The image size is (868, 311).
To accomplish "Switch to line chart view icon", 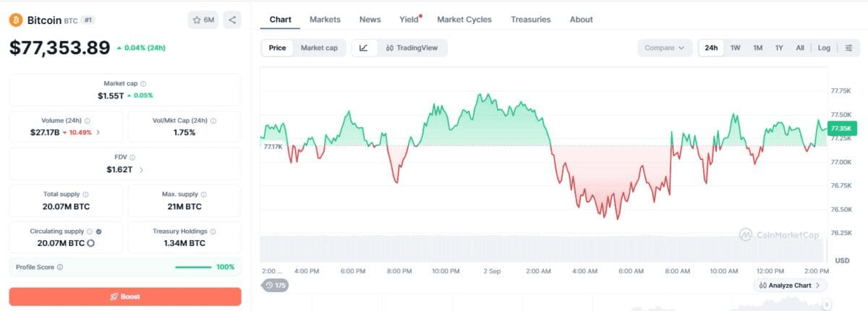I will (x=364, y=48).
